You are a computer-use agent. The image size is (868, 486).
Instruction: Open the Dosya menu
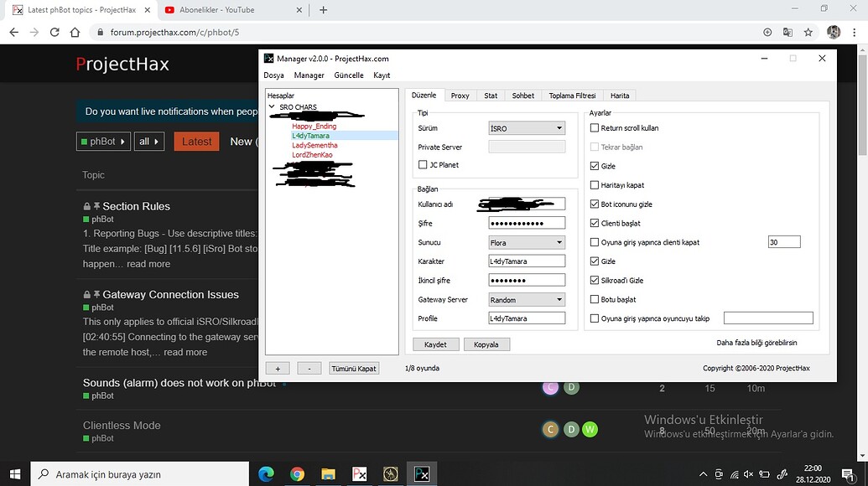click(x=273, y=75)
